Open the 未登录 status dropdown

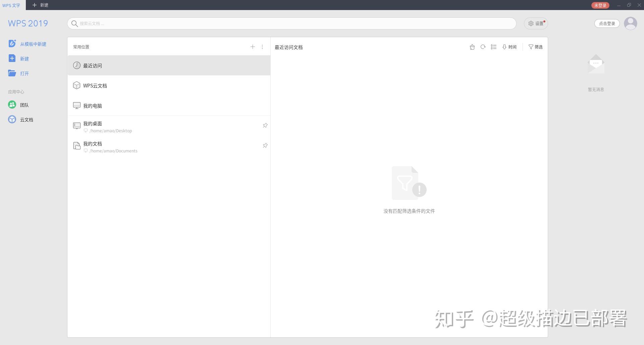pyautogui.click(x=600, y=5)
